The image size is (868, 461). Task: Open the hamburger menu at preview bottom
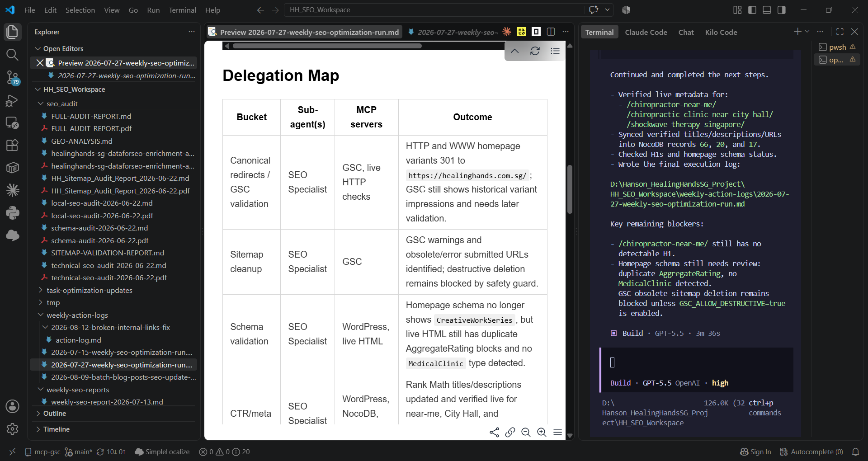(x=557, y=433)
